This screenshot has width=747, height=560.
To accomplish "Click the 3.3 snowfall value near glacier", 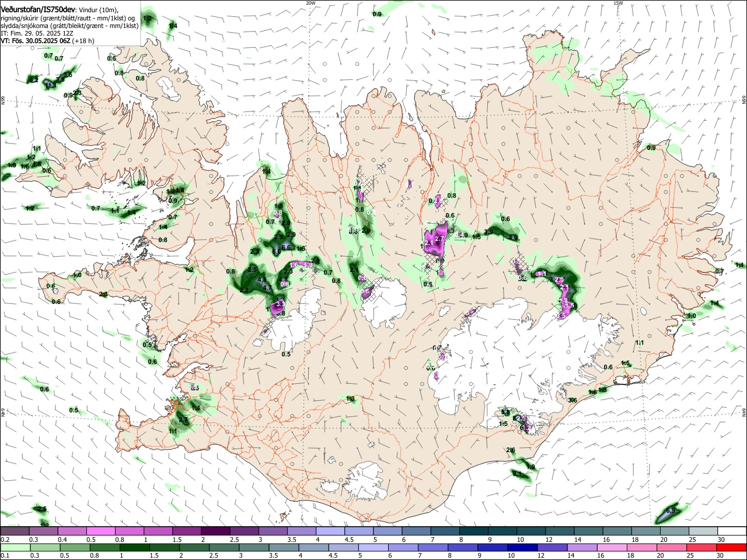I will pos(280,304).
